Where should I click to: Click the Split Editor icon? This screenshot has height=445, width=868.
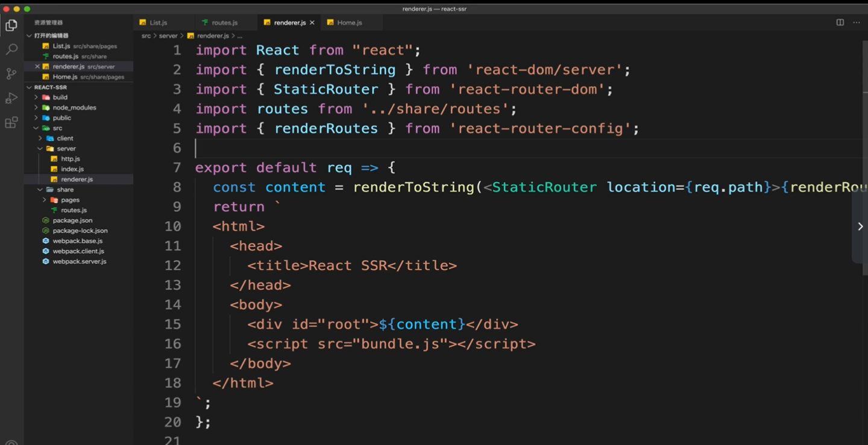[840, 22]
